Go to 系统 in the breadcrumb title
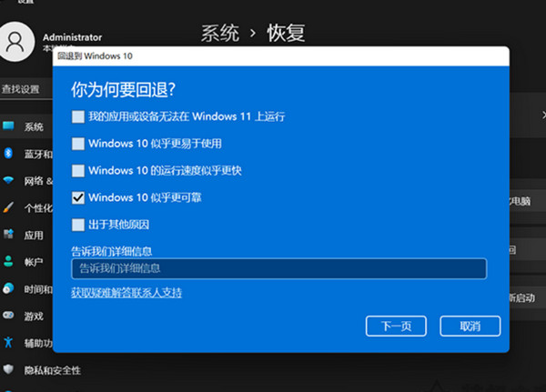The height and width of the screenshot is (392, 546). point(222,34)
